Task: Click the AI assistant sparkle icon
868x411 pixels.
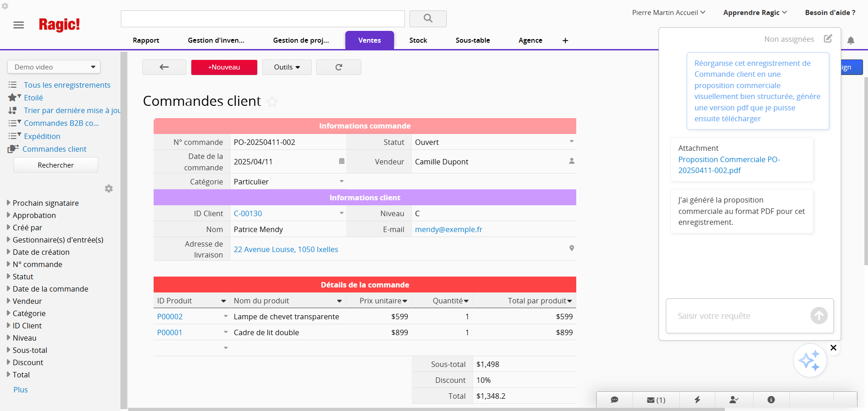Action: coord(809,361)
